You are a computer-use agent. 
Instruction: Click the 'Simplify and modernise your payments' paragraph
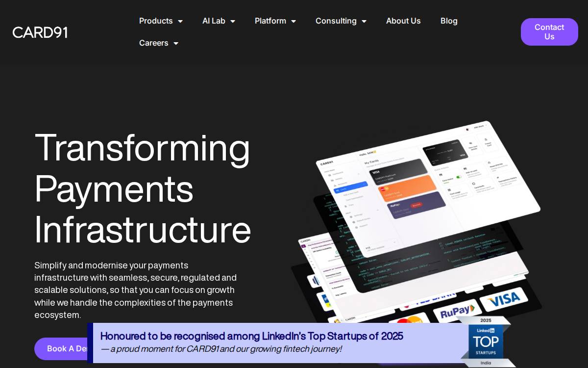[x=136, y=290]
